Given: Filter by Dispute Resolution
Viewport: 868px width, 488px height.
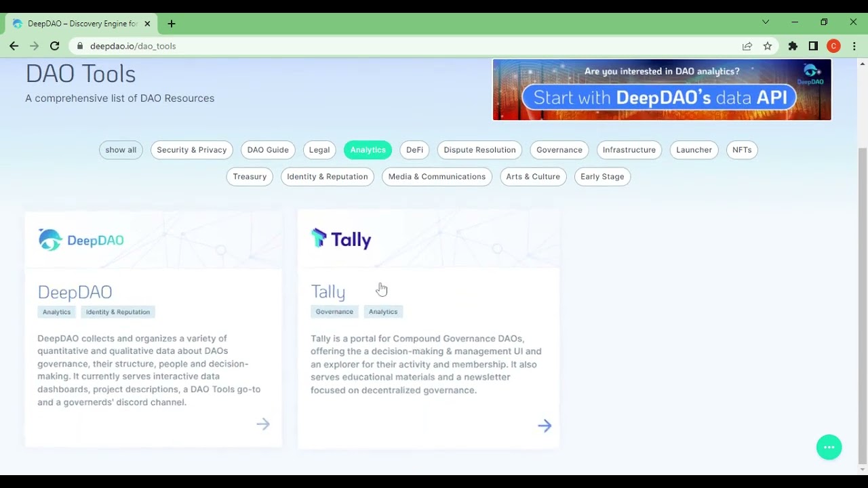Looking at the screenshot, I should coord(479,150).
